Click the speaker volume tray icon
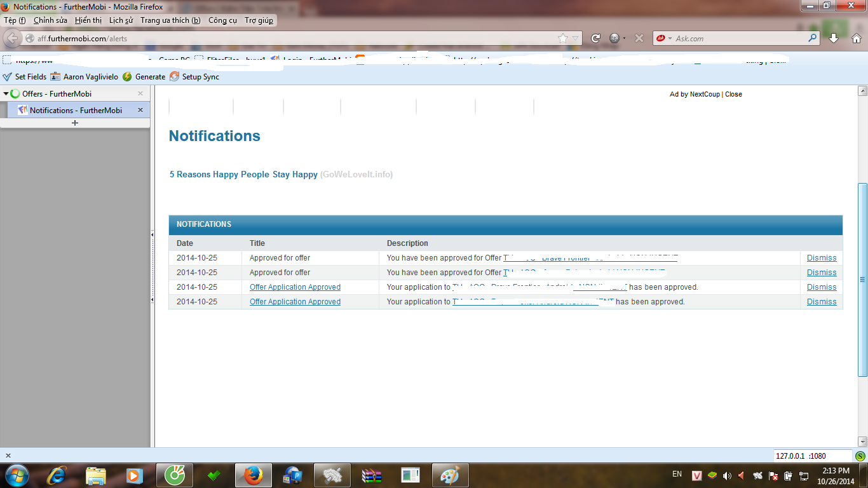The width and height of the screenshot is (868, 488). pos(727,475)
